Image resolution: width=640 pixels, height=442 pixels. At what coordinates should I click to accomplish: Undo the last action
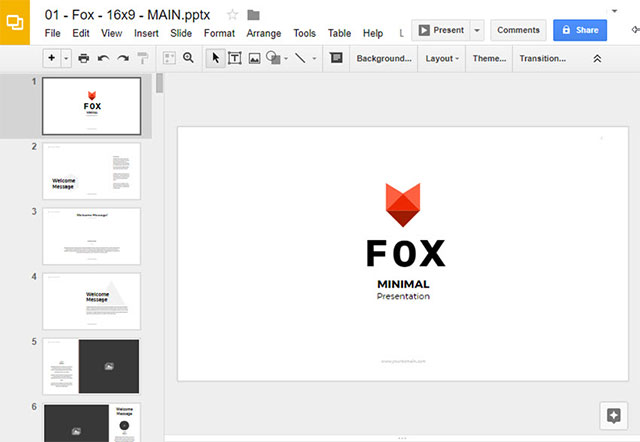coord(103,59)
